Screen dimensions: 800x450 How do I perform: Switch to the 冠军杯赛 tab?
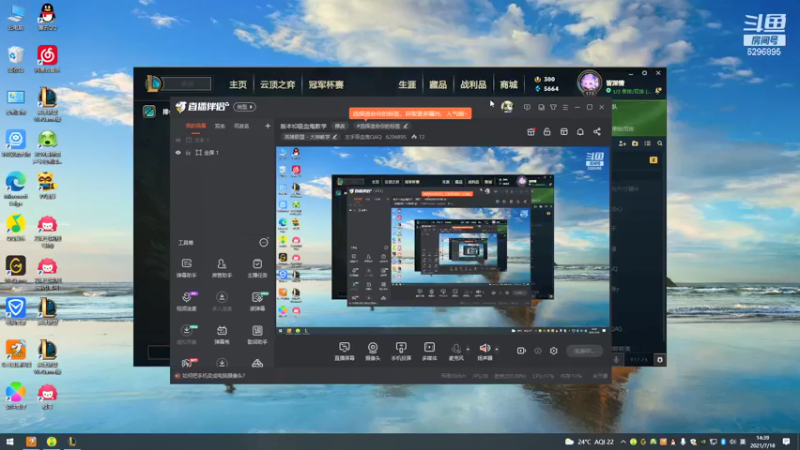pos(326,85)
